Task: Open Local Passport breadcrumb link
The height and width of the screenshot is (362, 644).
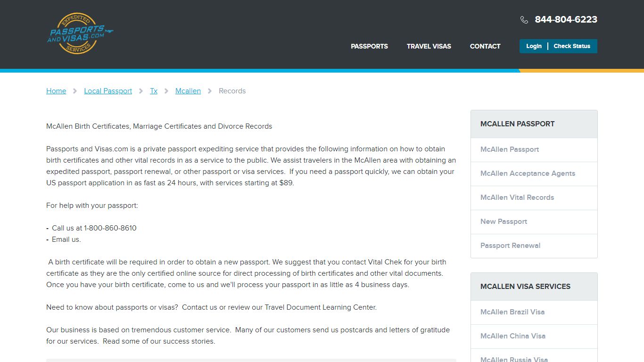Action: (108, 91)
